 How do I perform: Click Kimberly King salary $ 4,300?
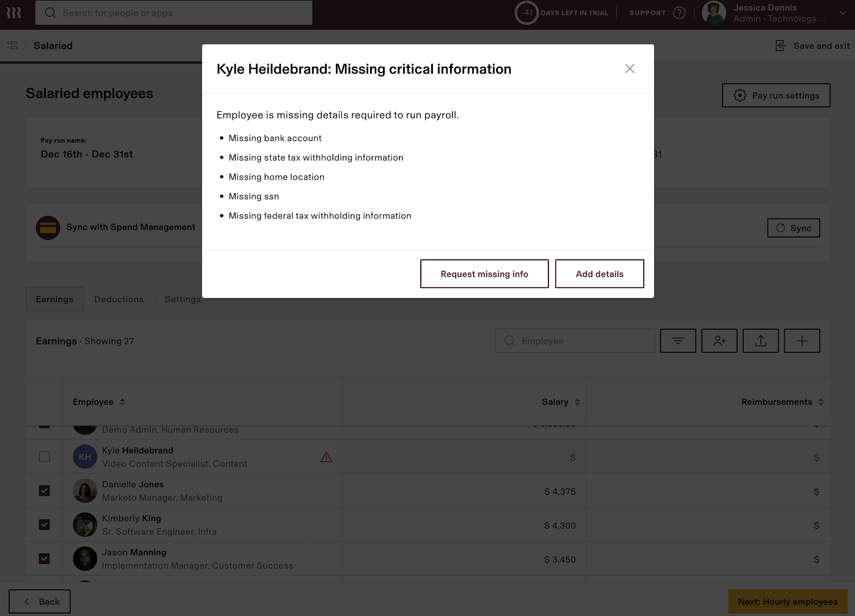[x=560, y=526]
